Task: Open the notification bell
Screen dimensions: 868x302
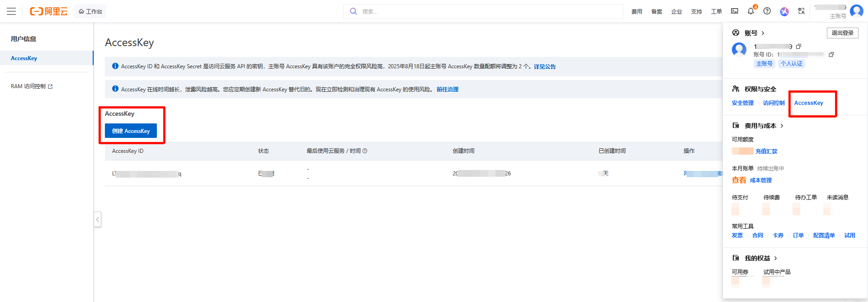Action: [751, 11]
